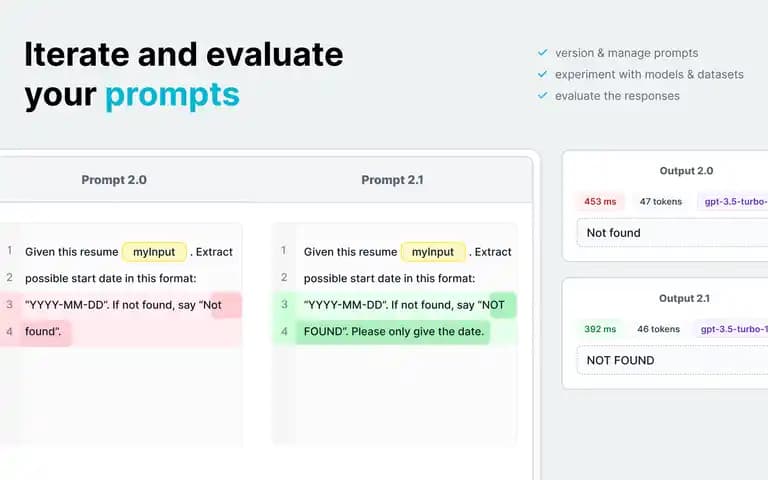Click myInput variable chip in Prompt 2.0
This screenshot has height=480, width=768.
click(154, 252)
